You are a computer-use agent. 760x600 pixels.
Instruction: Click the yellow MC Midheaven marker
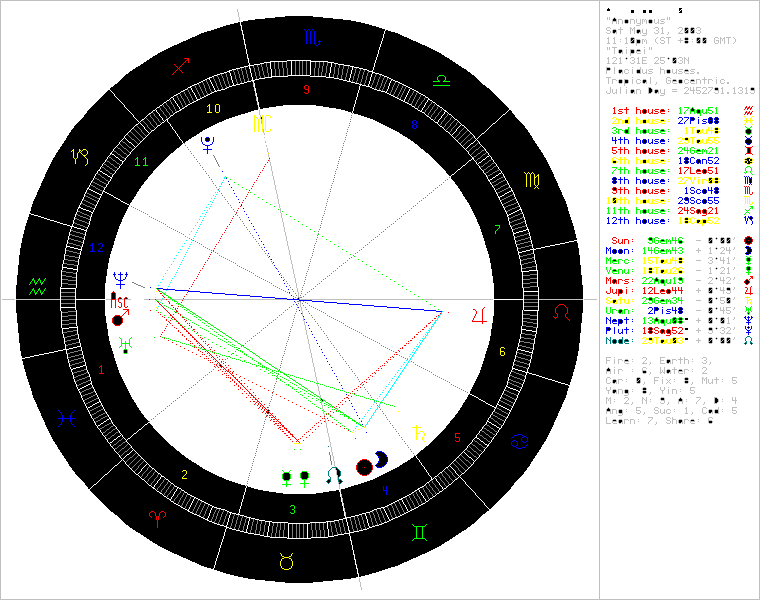pos(262,124)
